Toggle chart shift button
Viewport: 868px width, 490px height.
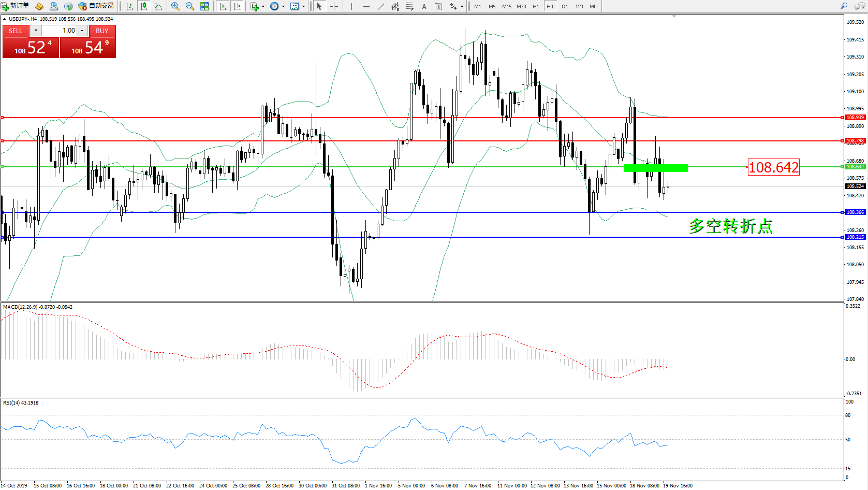pos(237,6)
